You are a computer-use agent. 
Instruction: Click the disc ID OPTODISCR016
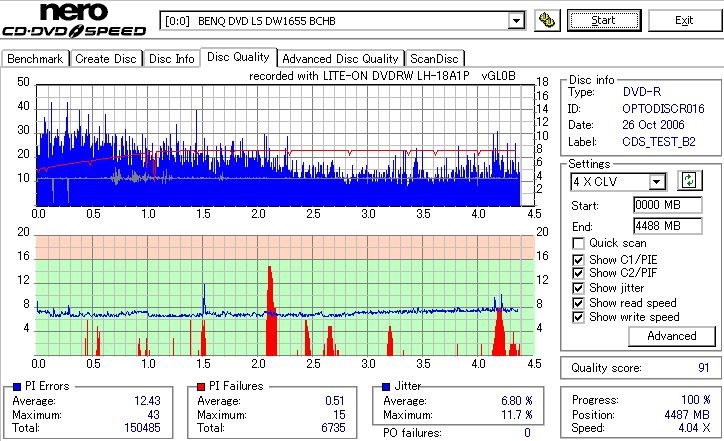coord(663,109)
